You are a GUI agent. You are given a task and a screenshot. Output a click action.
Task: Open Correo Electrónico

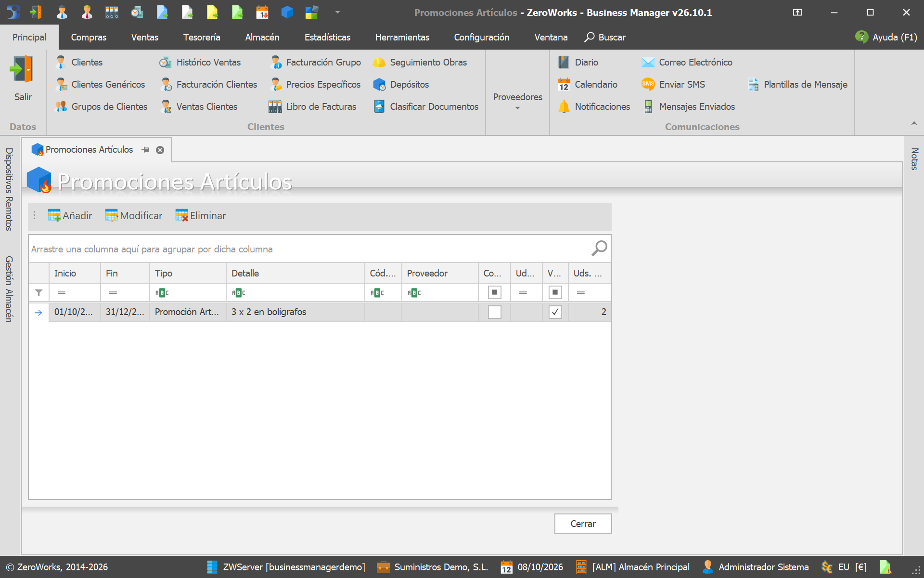point(687,62)
